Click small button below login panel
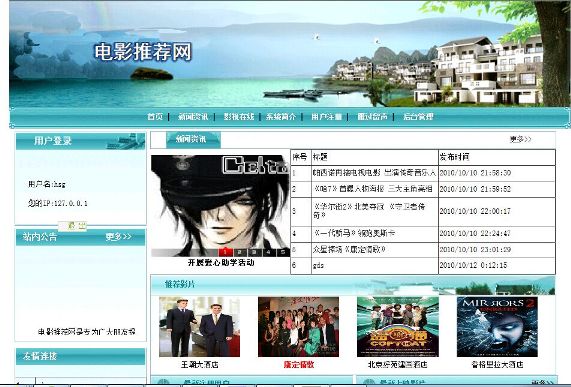Screen dimensions: 571x387 72,226
